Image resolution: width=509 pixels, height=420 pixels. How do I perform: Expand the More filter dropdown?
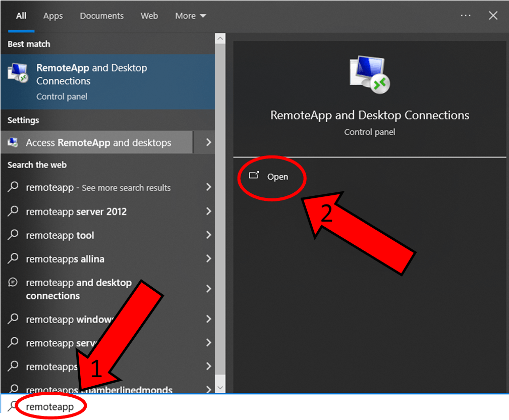[x=191, y=16]
